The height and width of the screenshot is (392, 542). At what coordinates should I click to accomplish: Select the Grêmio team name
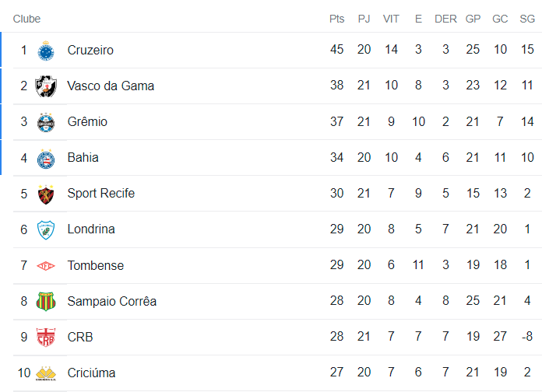pyautogui.click(x=87, y=122)
